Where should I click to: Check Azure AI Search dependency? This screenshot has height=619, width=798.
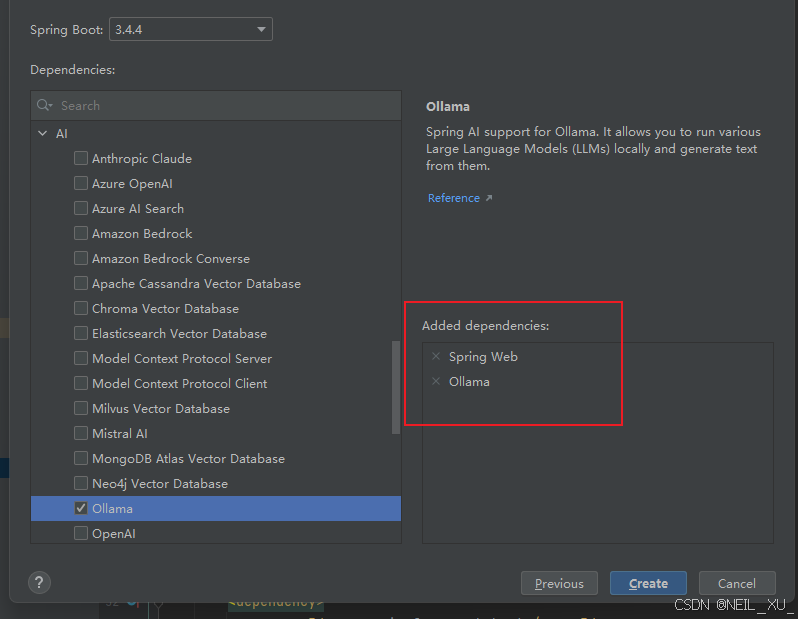pyautogui.click(x=81, y=208)
